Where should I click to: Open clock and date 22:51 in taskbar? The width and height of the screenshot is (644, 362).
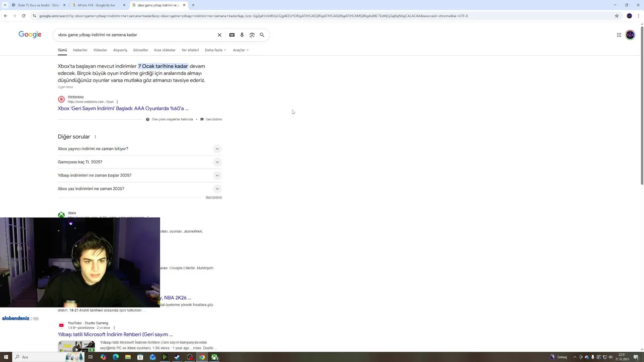(622, 357)
